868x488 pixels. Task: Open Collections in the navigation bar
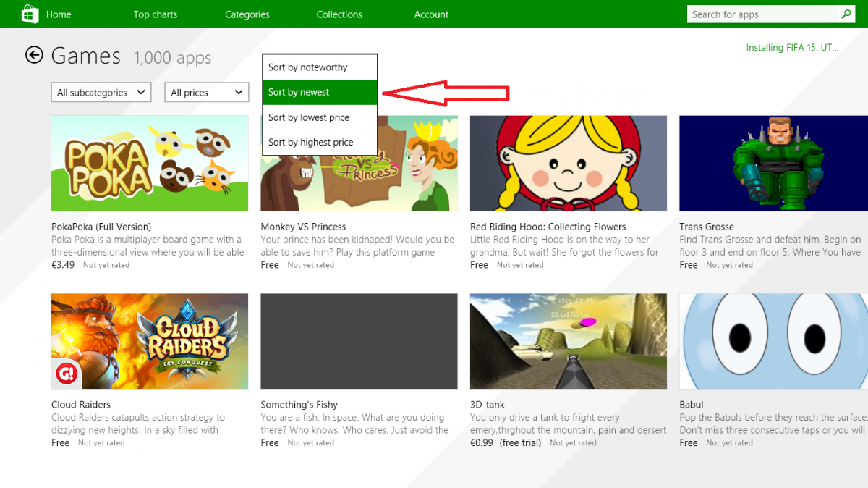click(x=339, y=14)
